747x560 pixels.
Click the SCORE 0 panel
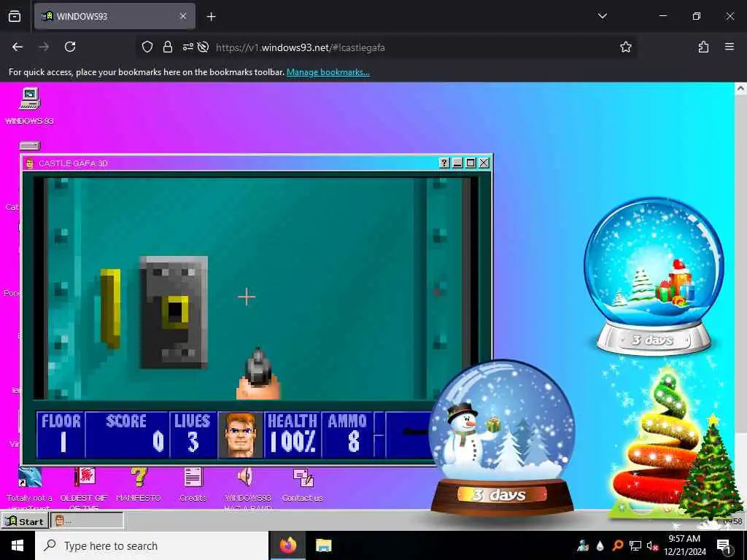[x=127, y=435]
